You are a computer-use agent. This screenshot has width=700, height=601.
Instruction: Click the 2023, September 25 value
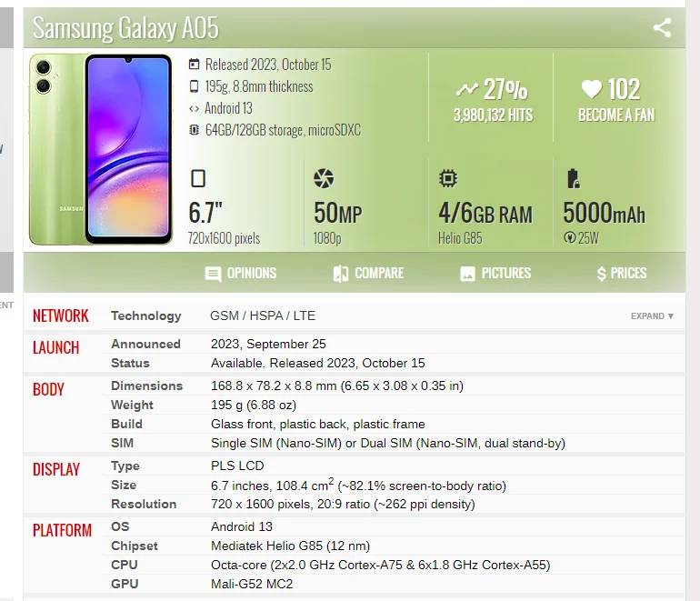click(x=268, y=344)
